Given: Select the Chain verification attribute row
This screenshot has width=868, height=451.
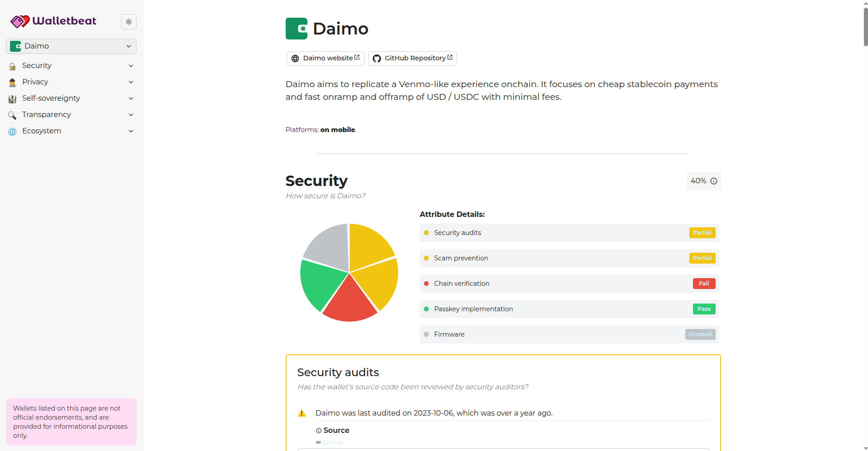Looking at the screenshot, I should point(570,284).
